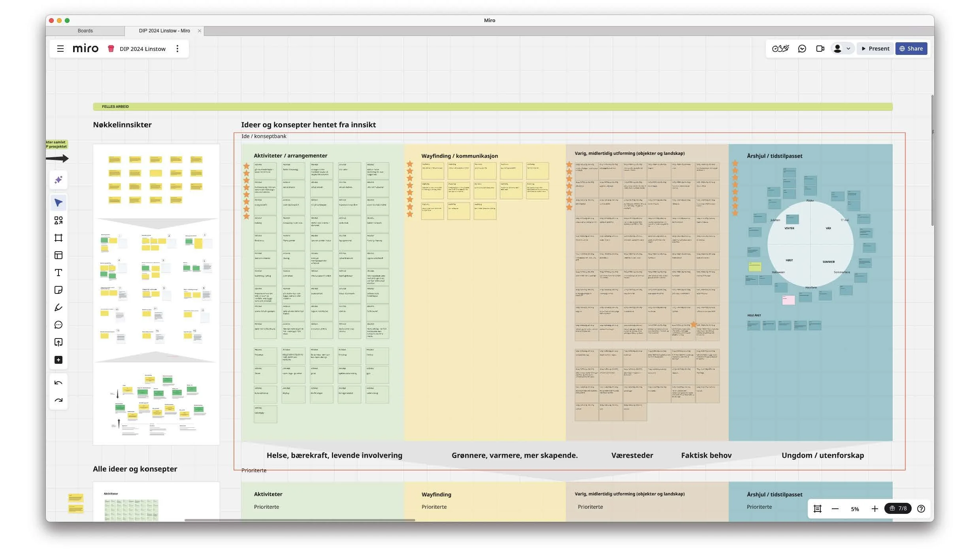
Task: Open the shapes and templates tool
Action: 58,220
